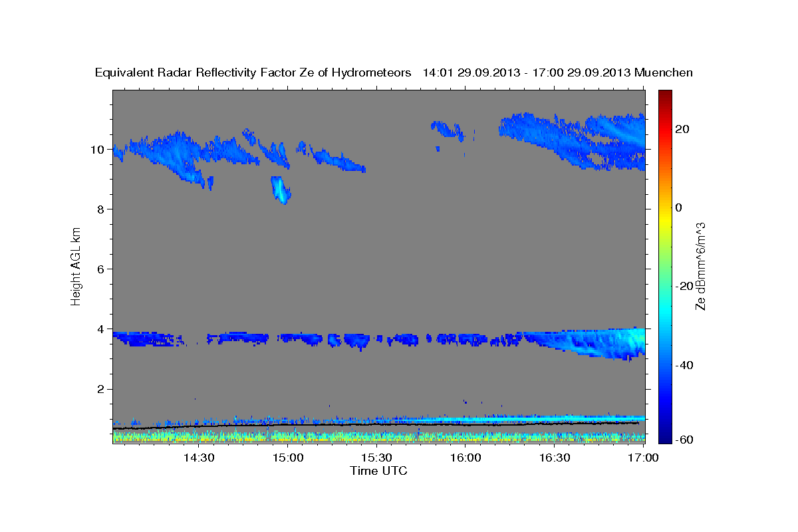798x532 pixels.
Task: Click the colorbar label -60
Action: [x=684, y=440]
